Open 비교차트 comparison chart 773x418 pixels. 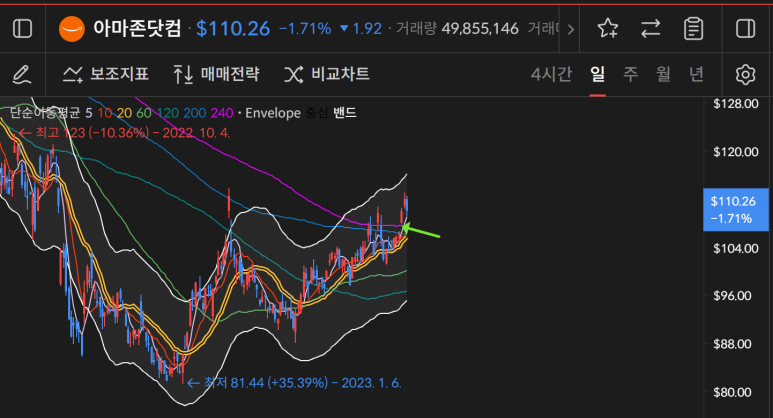tap(327, 74)
